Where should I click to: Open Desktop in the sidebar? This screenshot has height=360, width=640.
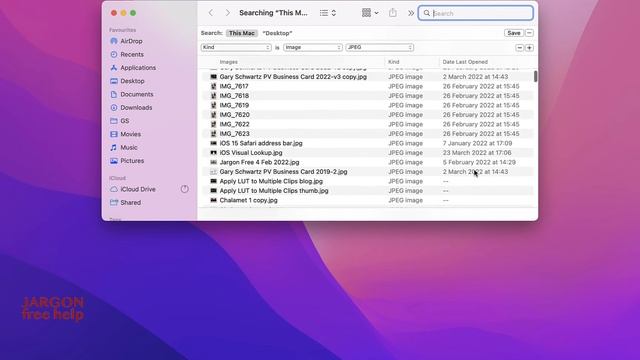pos(127,81)
